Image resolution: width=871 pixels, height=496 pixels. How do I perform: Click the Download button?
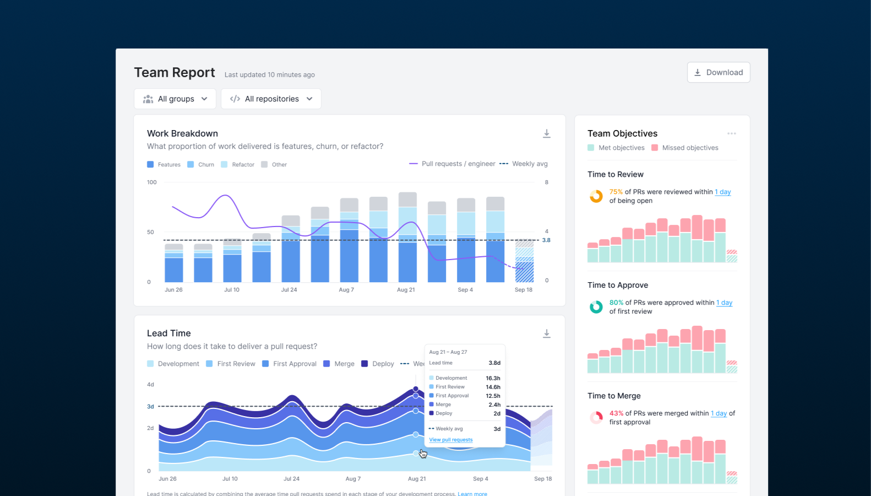718,72
